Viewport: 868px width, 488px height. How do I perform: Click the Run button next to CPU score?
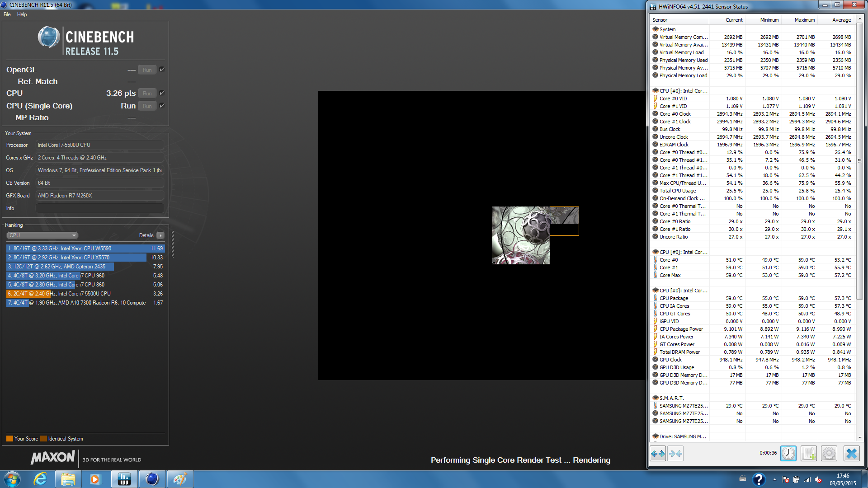click(147, 93)
